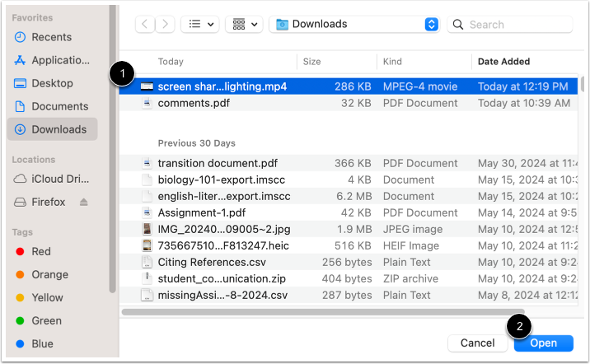Click the Assignment-1.pdf file icon

tap(147, 212)
